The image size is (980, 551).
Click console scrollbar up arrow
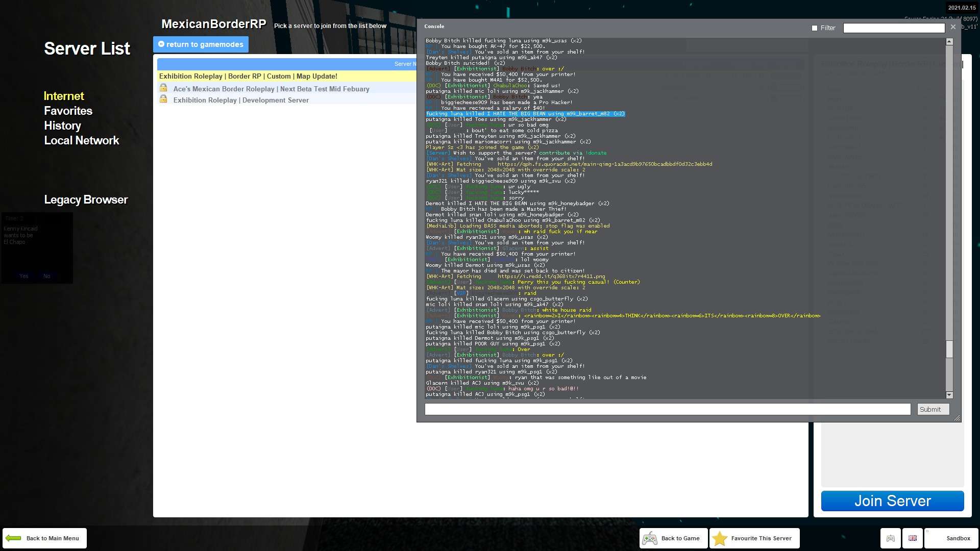click(x=949, y=41)
